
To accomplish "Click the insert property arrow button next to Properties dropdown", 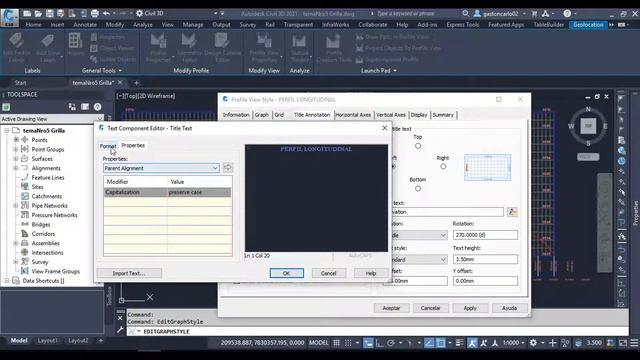I will tap(228, 167).
